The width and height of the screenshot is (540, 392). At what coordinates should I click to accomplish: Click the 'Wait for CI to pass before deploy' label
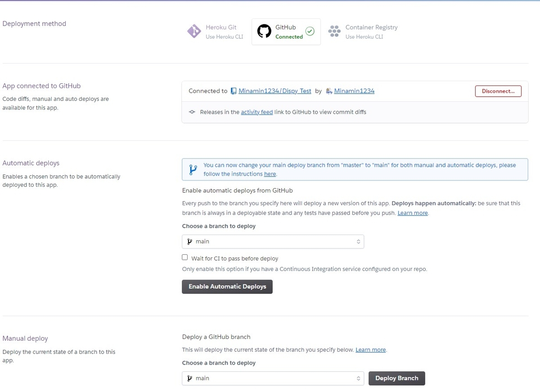pos(234,259)
